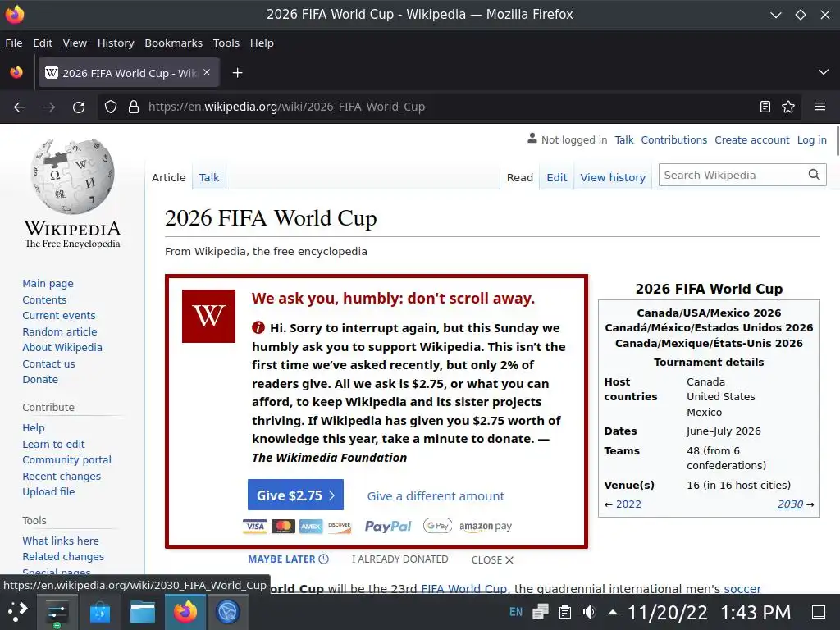Screen dimensions: 840x630
Task: Expand hidden system tray icons arrow
Action: click(613, 612)
